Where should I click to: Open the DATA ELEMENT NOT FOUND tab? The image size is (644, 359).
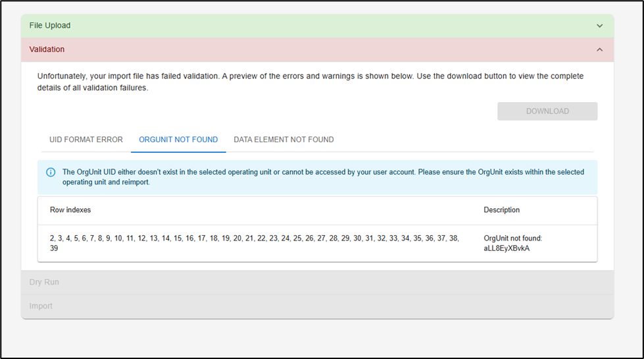click(x=284, y=140)
